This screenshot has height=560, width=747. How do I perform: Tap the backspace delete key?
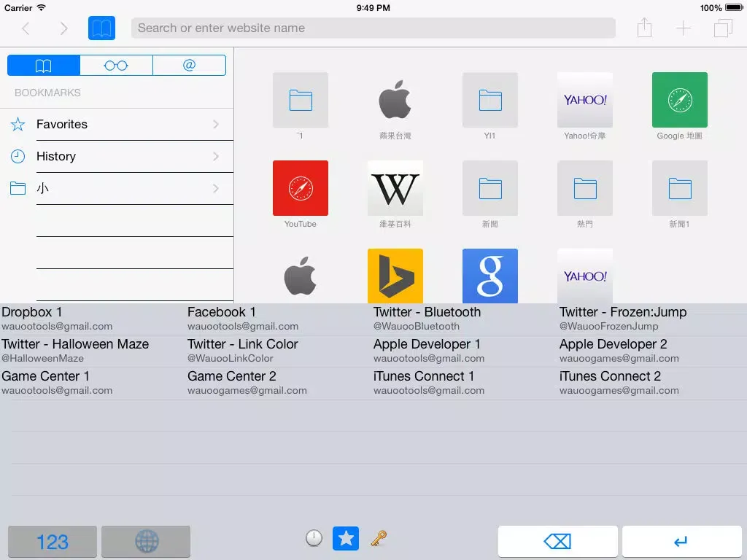coord(558,542)
